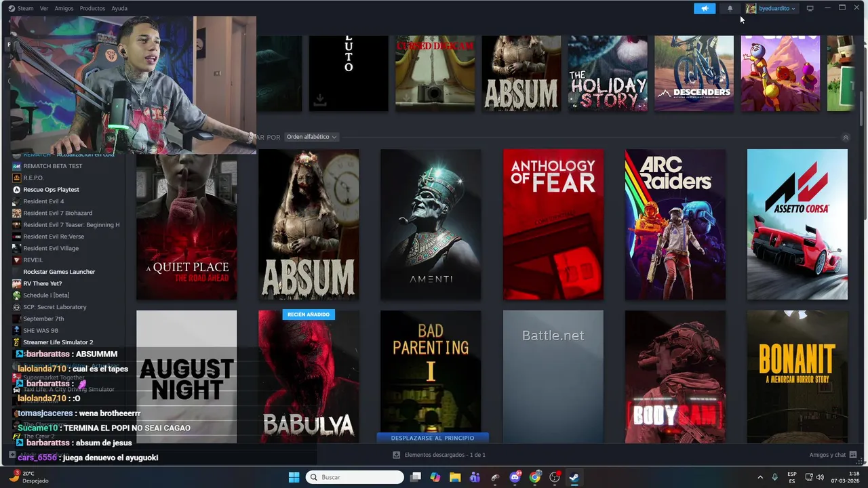
Task: Expand the byeduardito account dropdown
Action: [777, 8]
